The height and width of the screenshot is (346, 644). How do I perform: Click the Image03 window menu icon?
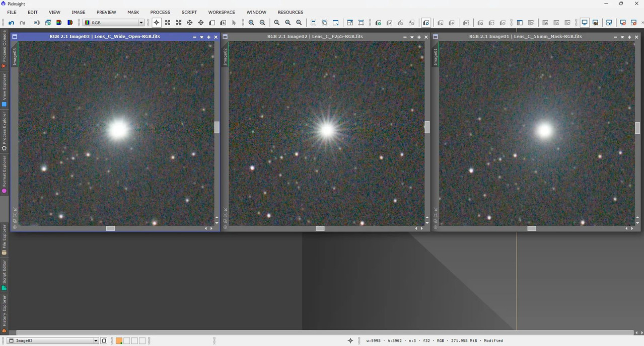(15, 37)
